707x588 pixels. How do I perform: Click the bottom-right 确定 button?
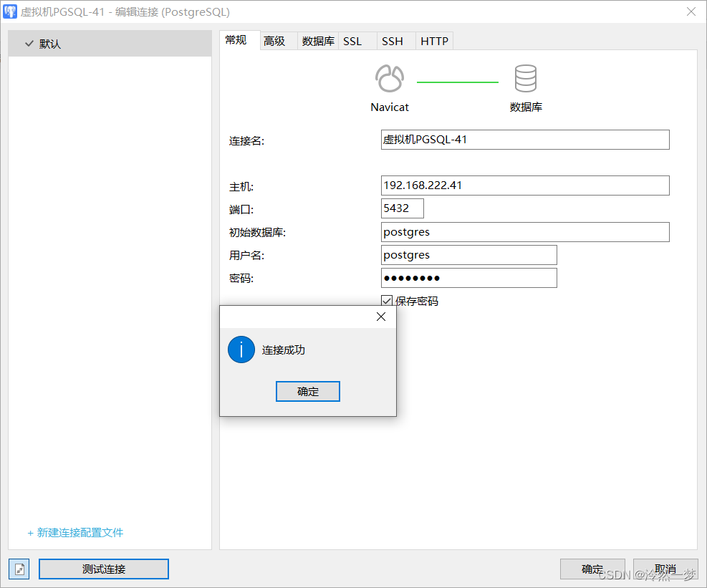coord(592,569)
